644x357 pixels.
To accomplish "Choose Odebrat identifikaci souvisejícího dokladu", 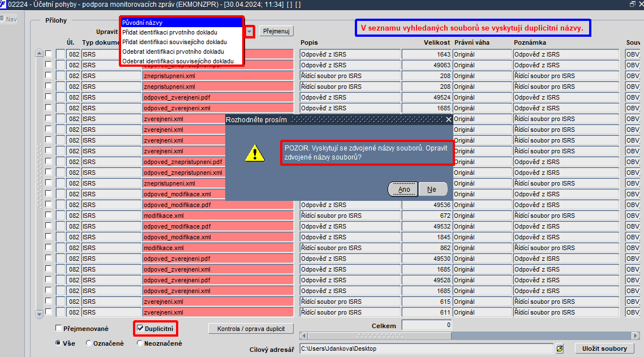I will coord(182,61).
